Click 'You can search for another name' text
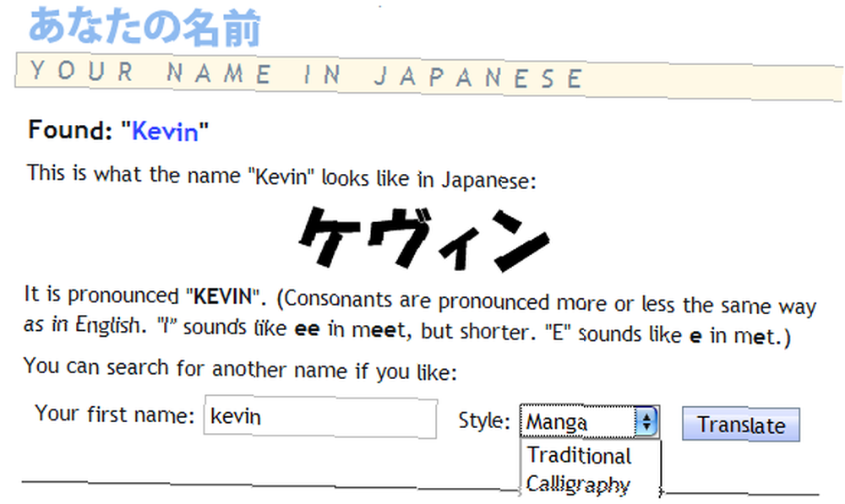845x504 pixels. (240, 369)
